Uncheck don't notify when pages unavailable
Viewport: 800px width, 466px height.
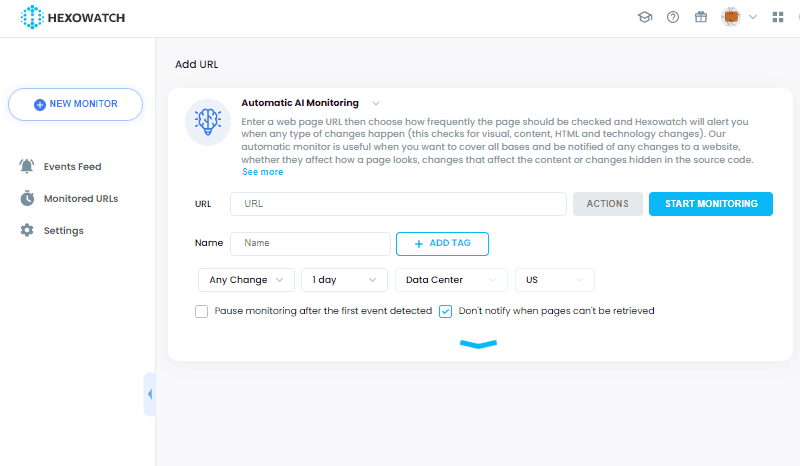point(445,311)
